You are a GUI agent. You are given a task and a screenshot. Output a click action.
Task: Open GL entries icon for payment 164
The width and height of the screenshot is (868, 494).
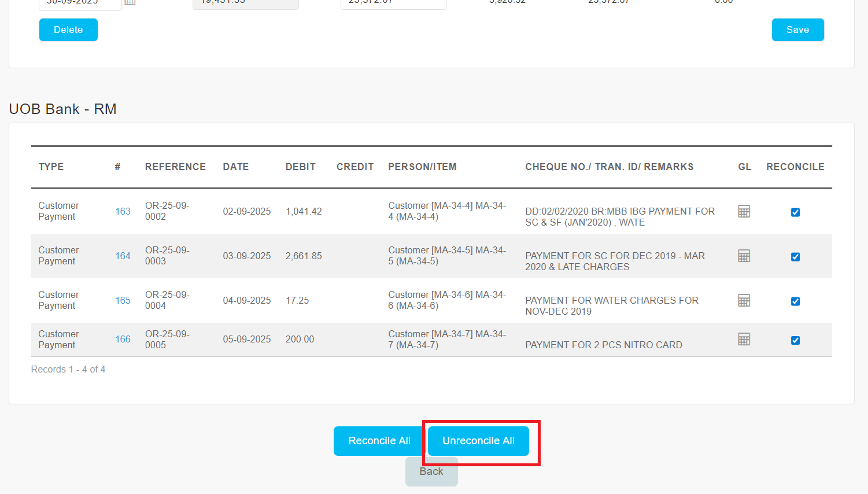(x=744, y=256)
